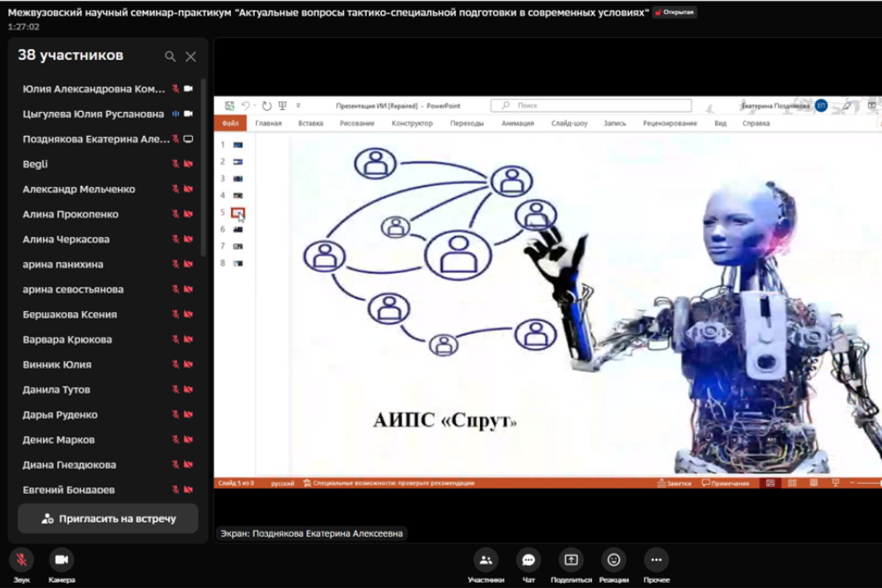
Task: Click Заметки in PowerPoint status bar
Action: tap(675, 483)
